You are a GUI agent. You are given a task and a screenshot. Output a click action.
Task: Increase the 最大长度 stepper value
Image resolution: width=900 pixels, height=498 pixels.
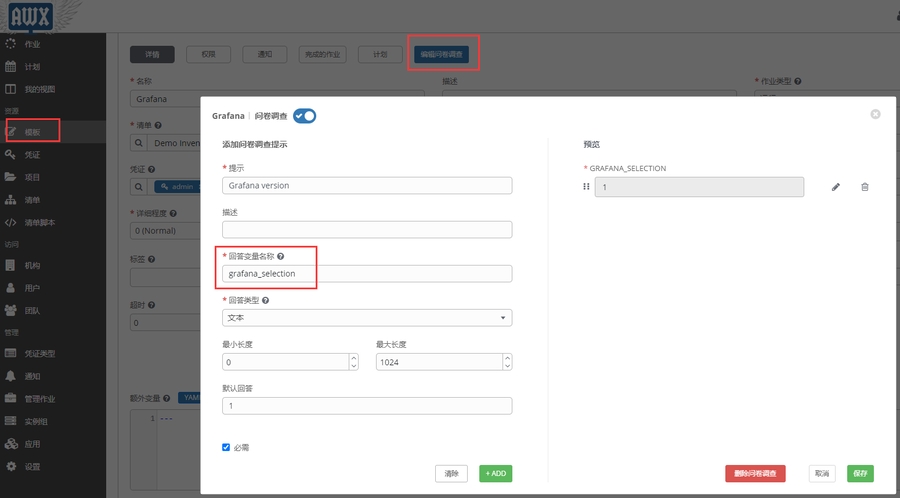click(507, 358)
